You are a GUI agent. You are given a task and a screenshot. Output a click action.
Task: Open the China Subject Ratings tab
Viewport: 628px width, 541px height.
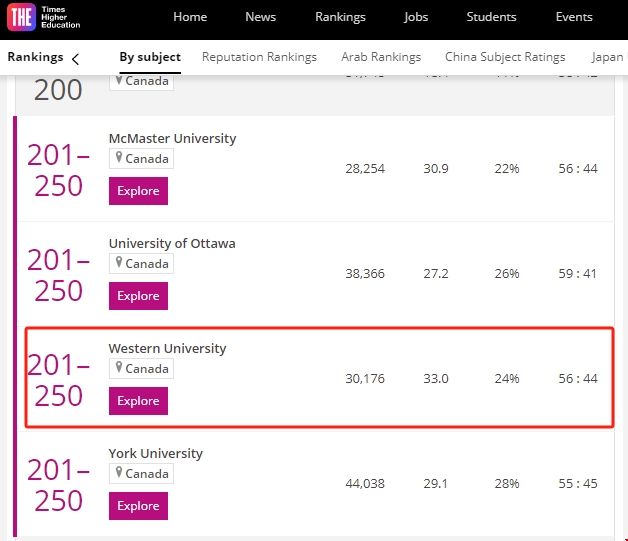click(x=505, y=57)
